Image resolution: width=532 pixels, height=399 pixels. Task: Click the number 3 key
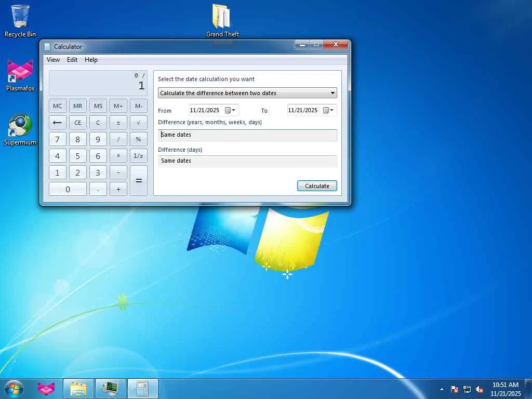98,172
